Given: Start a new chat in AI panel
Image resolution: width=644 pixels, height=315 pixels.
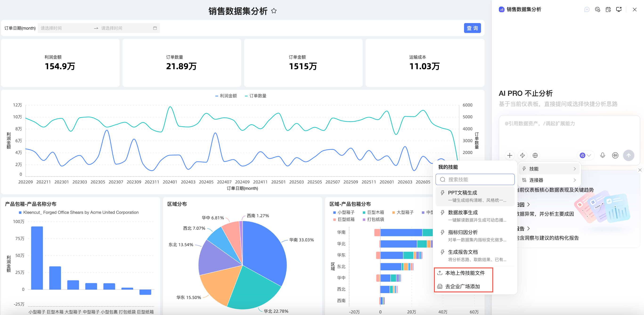Looking at the screenshot, I should tap(587, 9).
